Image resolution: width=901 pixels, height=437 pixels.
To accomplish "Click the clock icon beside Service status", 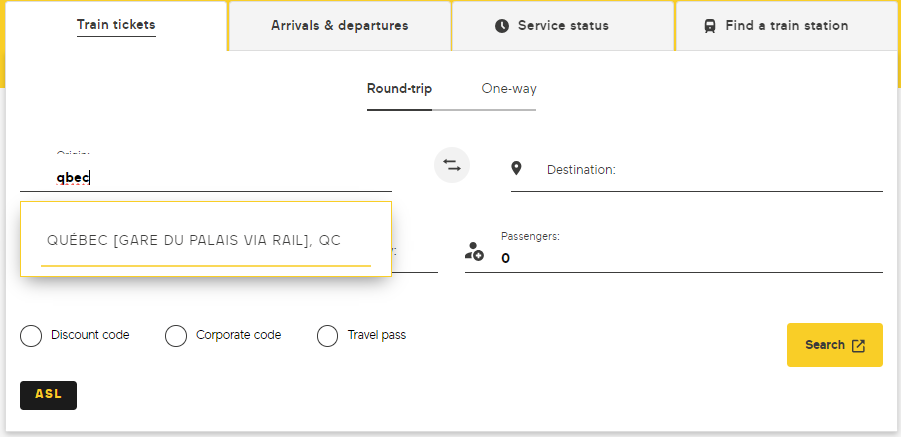I will pyautogui.click(x=502, y=26).
